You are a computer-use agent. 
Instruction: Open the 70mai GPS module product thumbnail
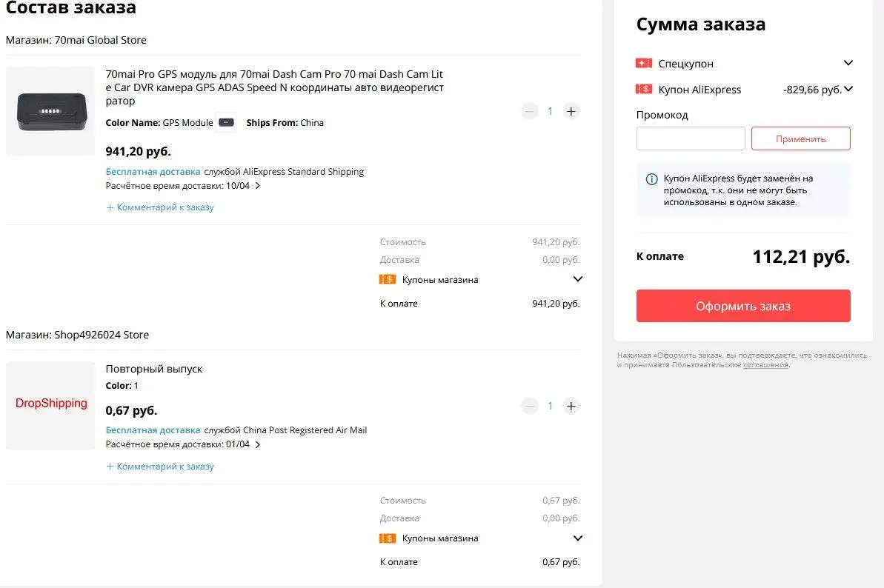(50, 111)
